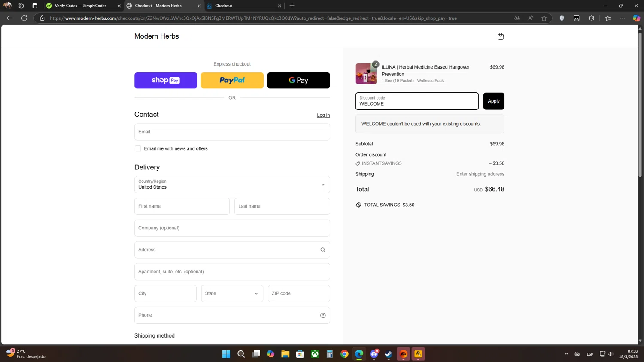644x362 pixels.
Task: Pay with the Shop Pay button
Action: point(166,80)
